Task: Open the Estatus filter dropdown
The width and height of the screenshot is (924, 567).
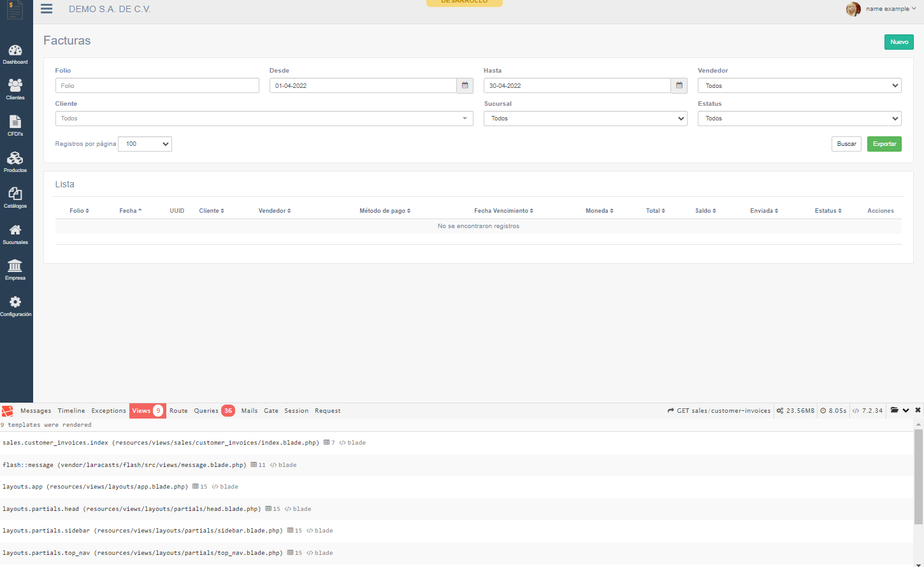Action: coord(800,118)
